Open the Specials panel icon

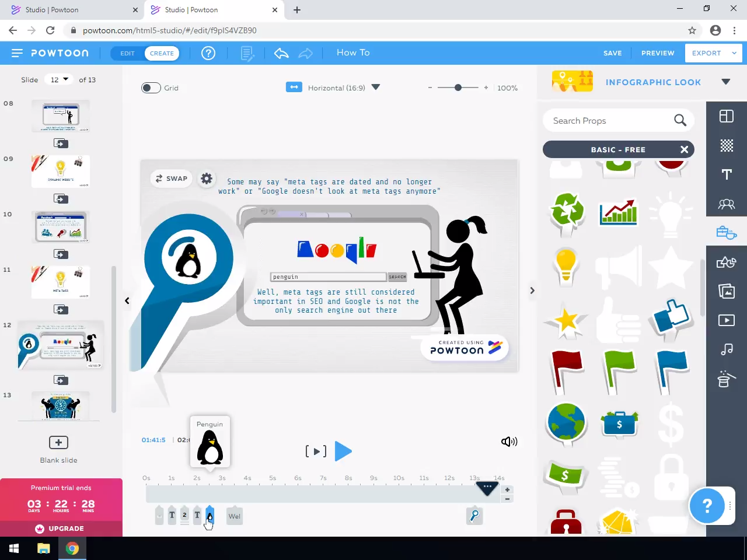[x=725, y=379]
